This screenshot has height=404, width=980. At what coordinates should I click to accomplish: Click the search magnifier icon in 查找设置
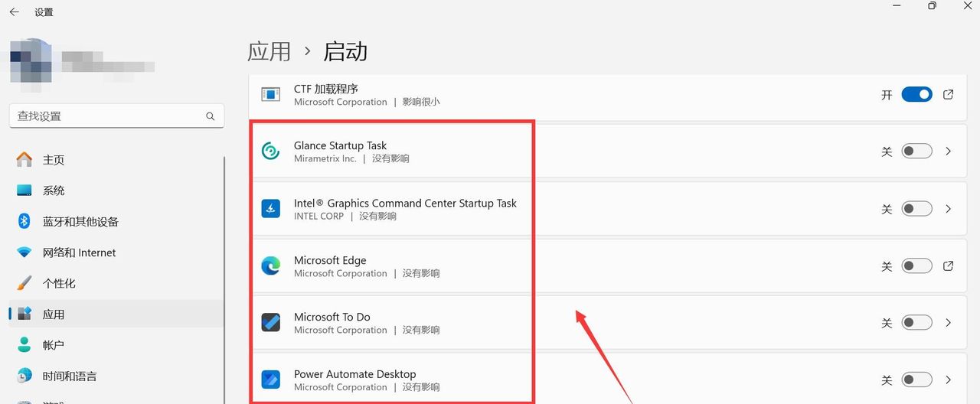coord(211,116)
